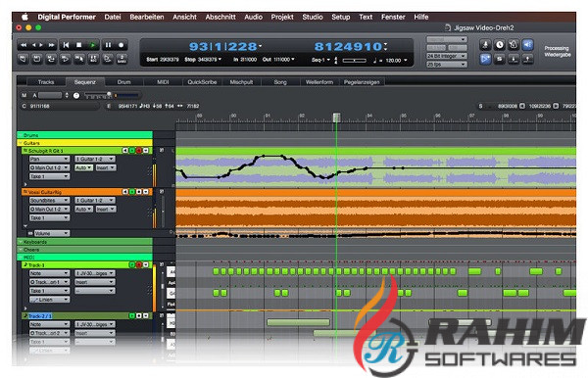
Task: Open tempo 120.00 dropdown arrow
Action: [406, 60]
